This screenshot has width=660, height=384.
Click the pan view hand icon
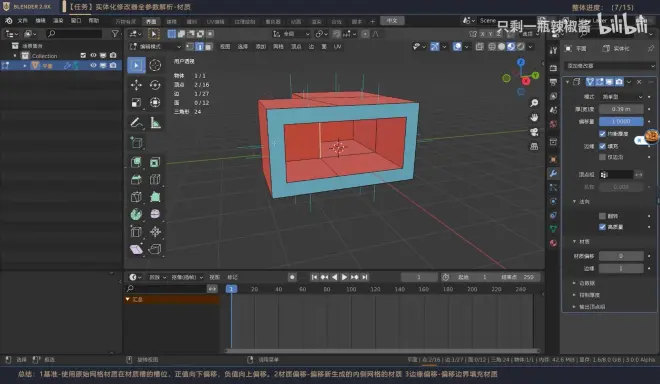click(534, 117)
